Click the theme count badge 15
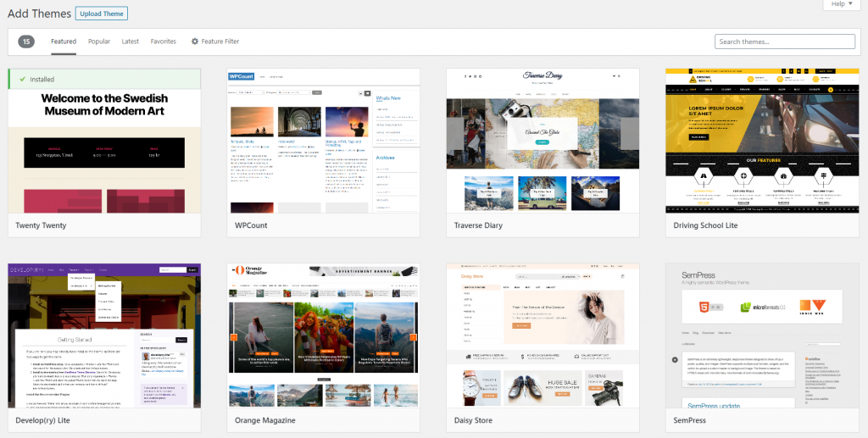 pos(26,42)
